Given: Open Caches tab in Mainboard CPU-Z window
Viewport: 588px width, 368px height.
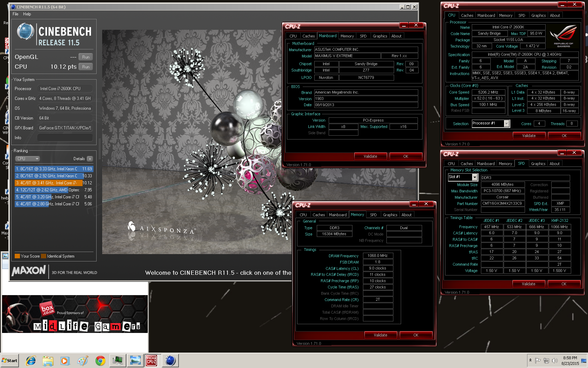Looking at the screenshot, I should [308, 36].
